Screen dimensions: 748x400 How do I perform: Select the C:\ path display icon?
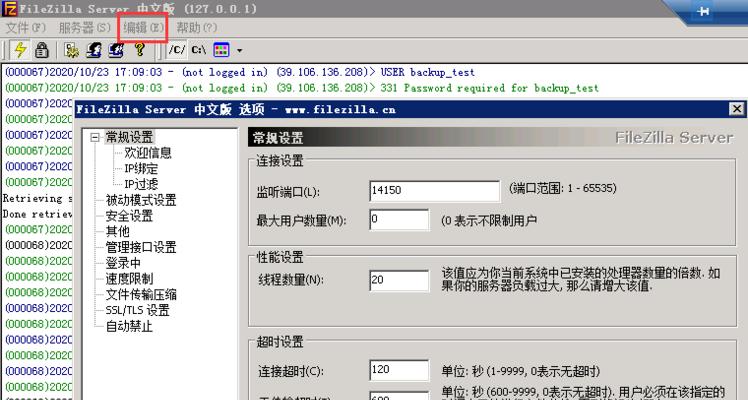[x=199, y=50]
